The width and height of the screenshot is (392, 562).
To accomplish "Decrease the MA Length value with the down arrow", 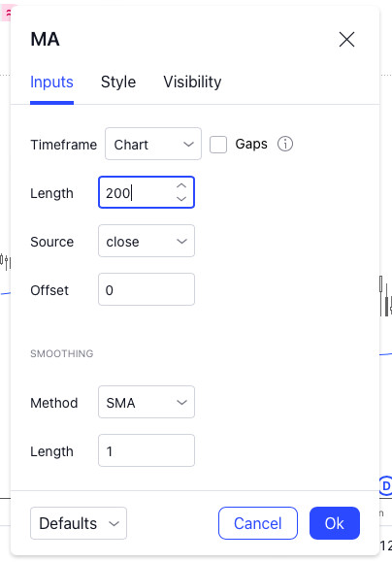I will 181,199.
